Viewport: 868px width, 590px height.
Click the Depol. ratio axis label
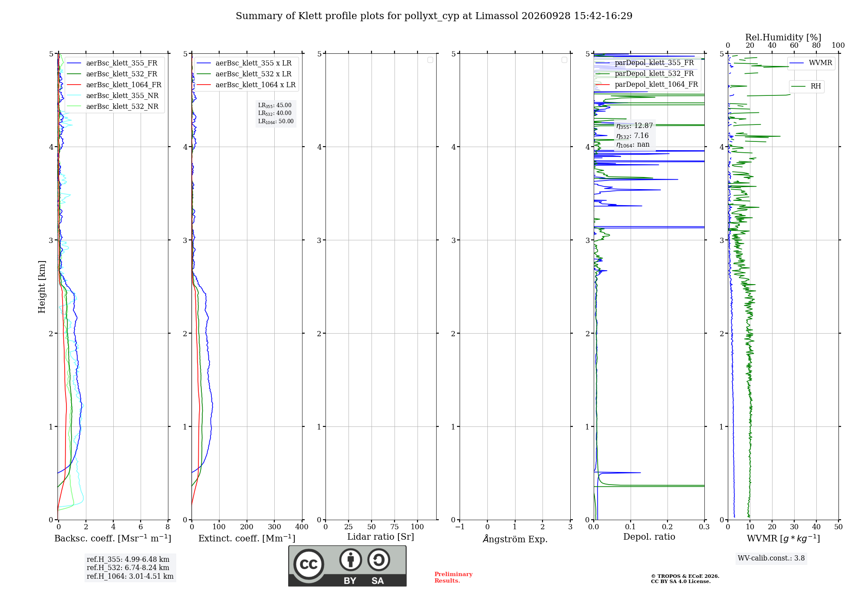[x=649, y=537]
